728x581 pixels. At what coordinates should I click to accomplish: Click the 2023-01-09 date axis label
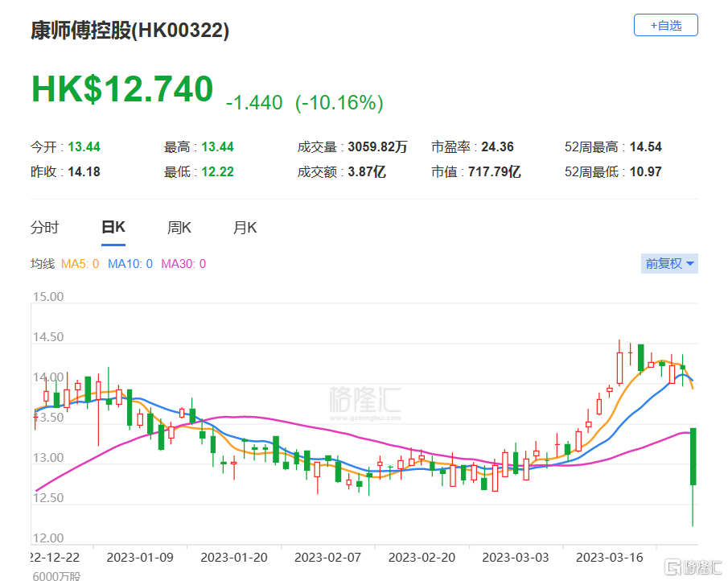point(140,558)
